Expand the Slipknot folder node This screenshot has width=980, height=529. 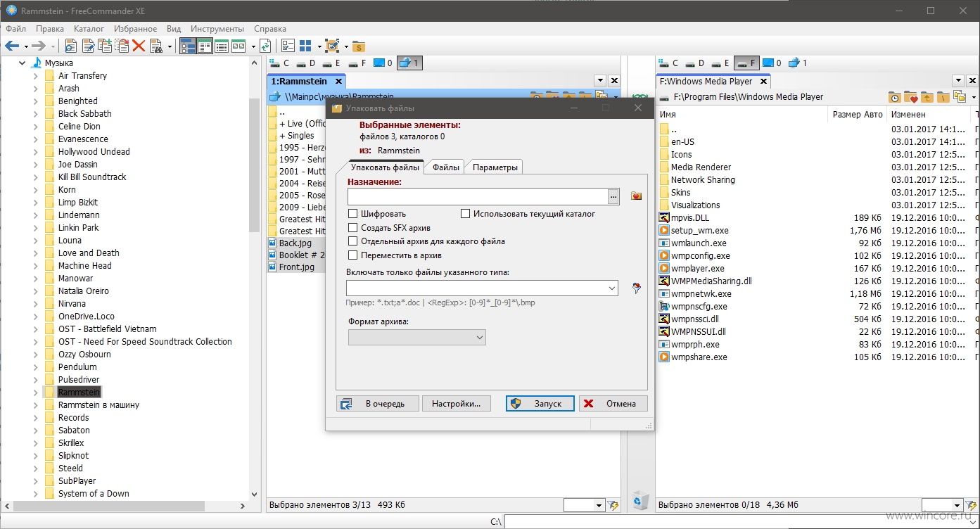(36, 455)
